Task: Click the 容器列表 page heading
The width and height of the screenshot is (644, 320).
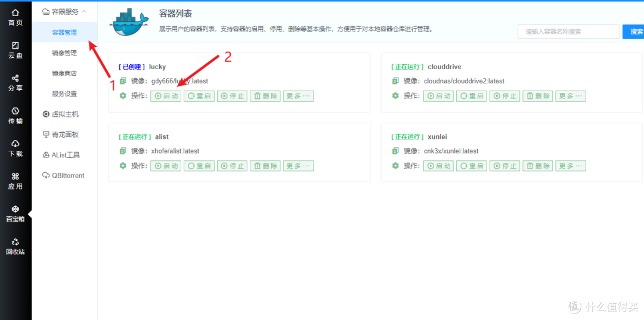Action: pyautogui.click(x=176, y=14)
